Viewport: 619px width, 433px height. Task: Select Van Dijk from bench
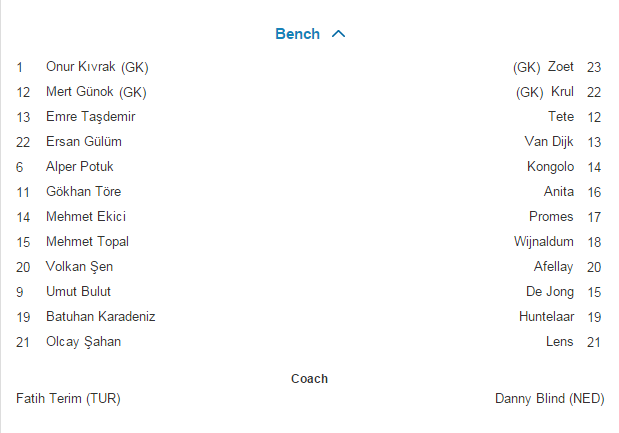click(x=549, y=142)
